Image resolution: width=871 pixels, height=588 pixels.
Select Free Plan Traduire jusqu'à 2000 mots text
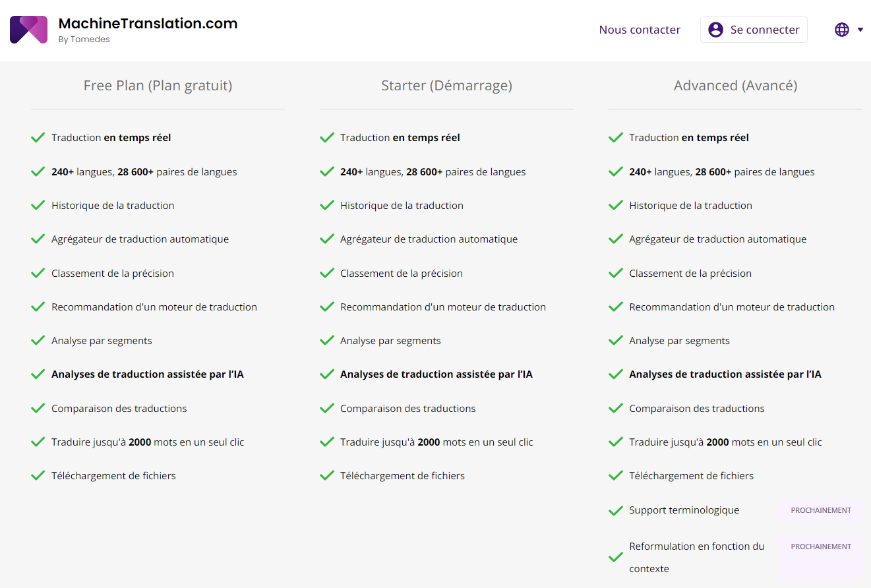pos(148,442)
